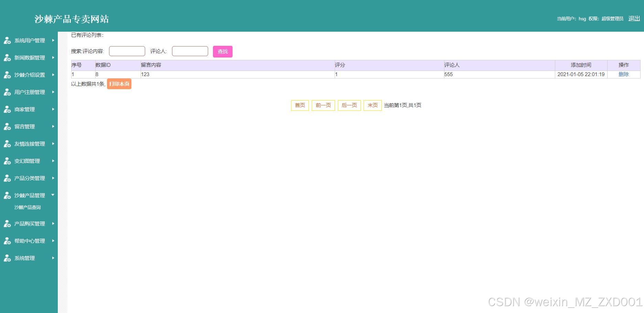The image size is (644, 313).
Task: Collapse the 沙棘产品管理 arrow
Action: click(53, 195)
